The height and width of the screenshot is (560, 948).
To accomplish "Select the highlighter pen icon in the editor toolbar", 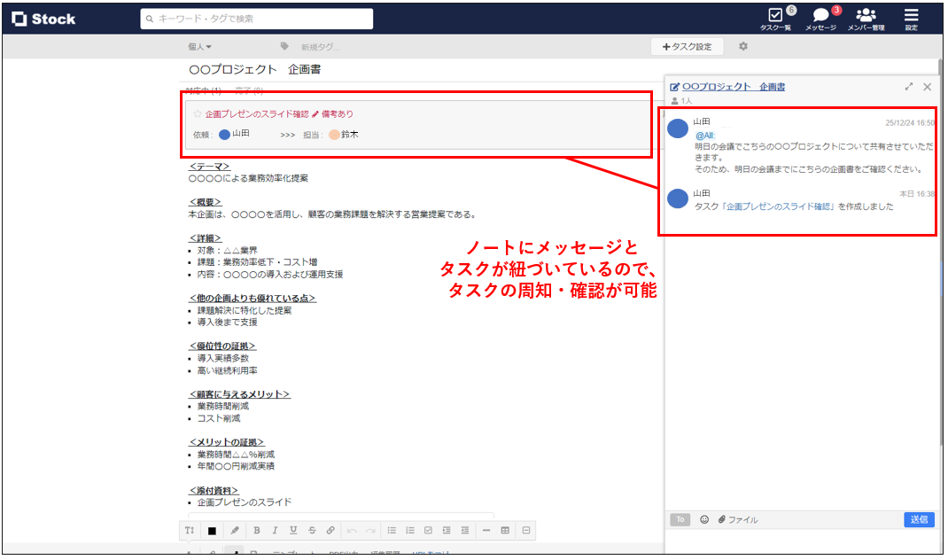I will coord(232,530).
